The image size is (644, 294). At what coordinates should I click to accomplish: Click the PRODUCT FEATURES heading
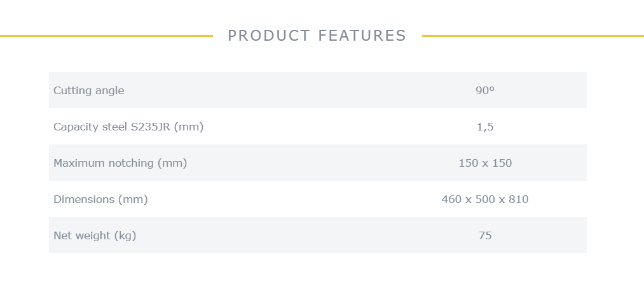(x=317, y=36)
